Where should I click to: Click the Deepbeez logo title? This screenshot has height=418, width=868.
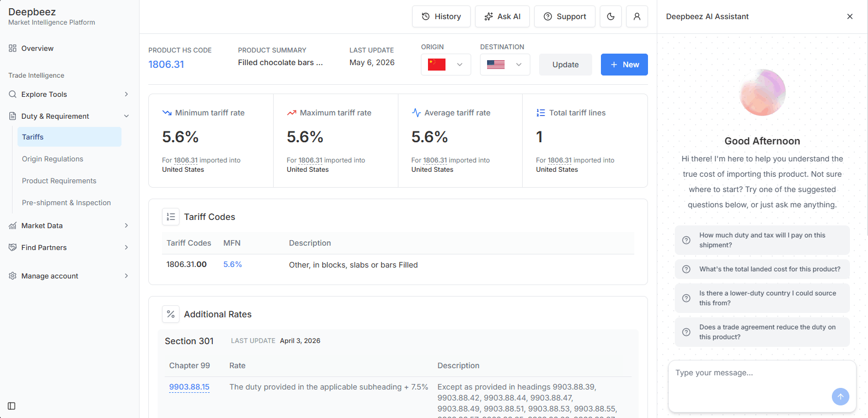32,11
